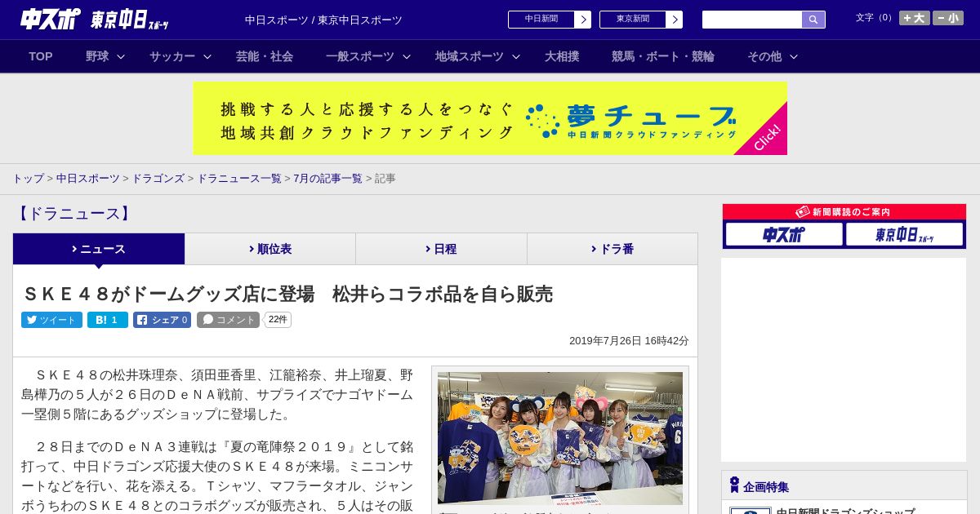Click the search magnifier button

(x=813, y=20)
